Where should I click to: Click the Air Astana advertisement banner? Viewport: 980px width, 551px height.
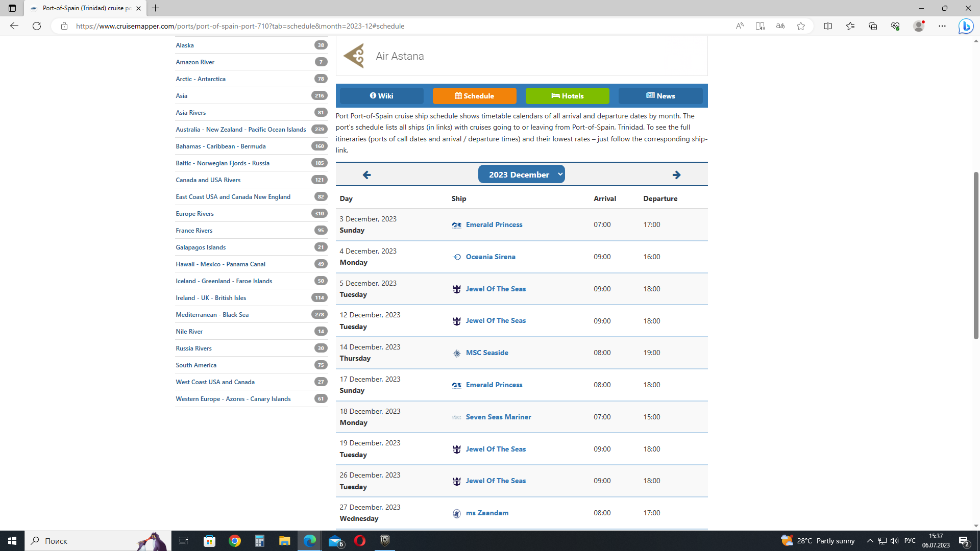click(521, 56)
